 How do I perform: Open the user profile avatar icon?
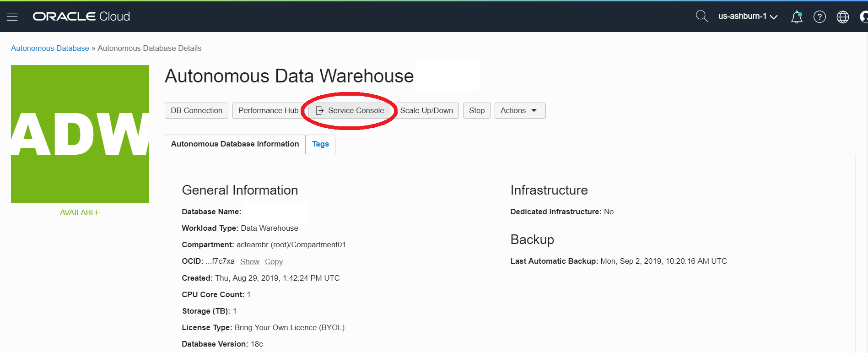point(864,17)
